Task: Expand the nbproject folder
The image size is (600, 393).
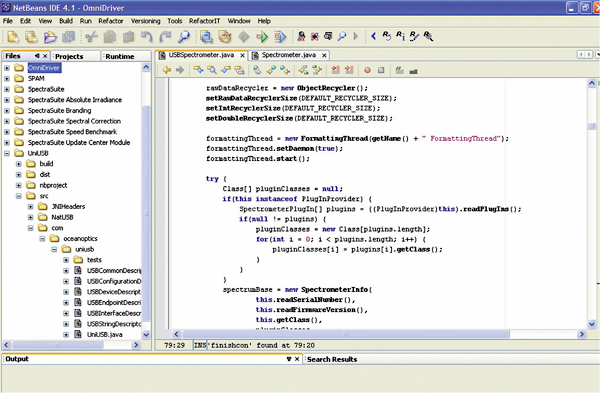Action: (18, 185)
